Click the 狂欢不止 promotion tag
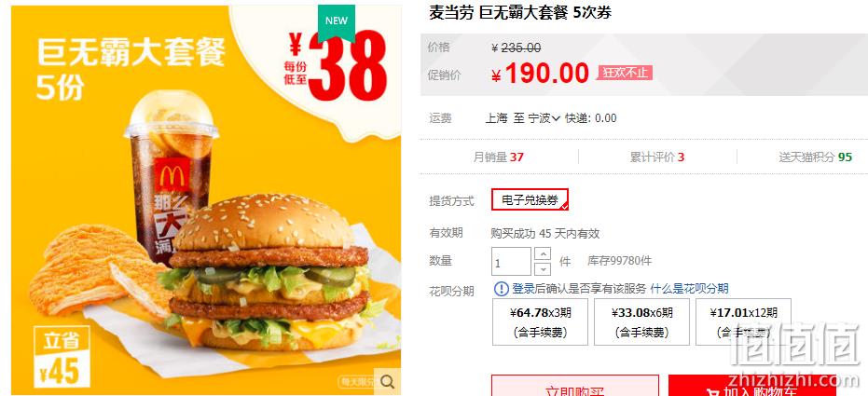Screen dimensions: 868x396 (x=625, y=73)
